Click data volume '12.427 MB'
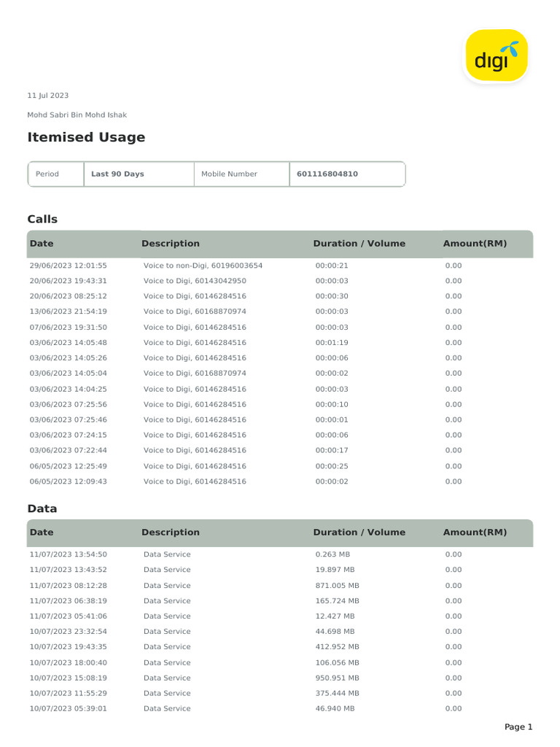This screenshot has height=747, width=560. point(335,616)
